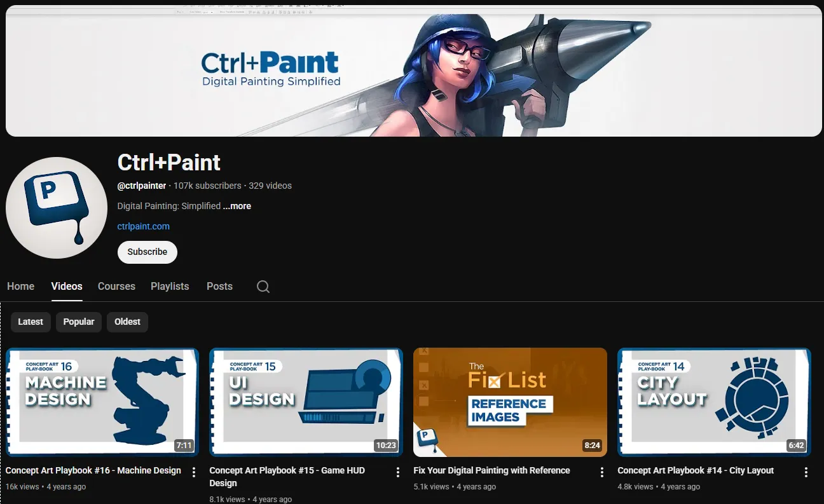Click the Subscribe button
Viewport: 824px width, 504px height.
(147, 252)
